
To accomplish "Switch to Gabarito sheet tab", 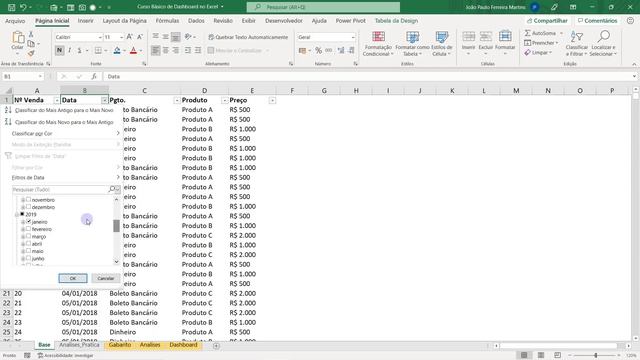I will (120, 345).
